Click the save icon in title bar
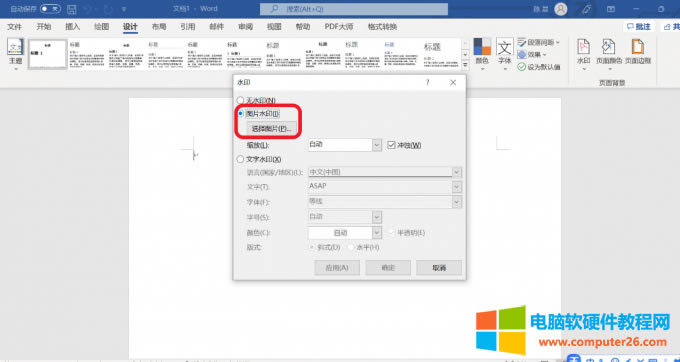Screen dimensions: 680x362 tap(72, 9)
